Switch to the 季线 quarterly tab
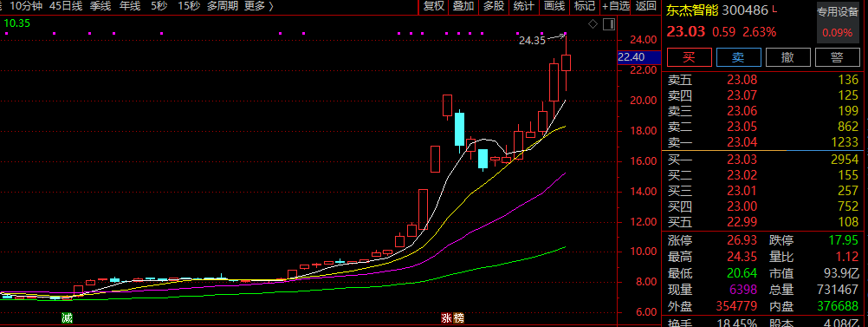 [x=100, y=7]
